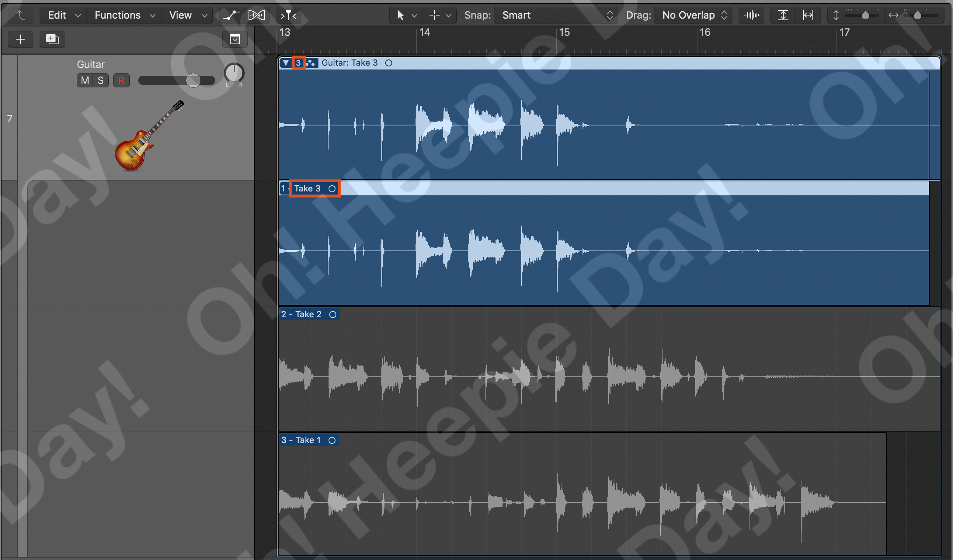Toggle the Flex show/hide button
953x560 pixels.
pos(257,16)
